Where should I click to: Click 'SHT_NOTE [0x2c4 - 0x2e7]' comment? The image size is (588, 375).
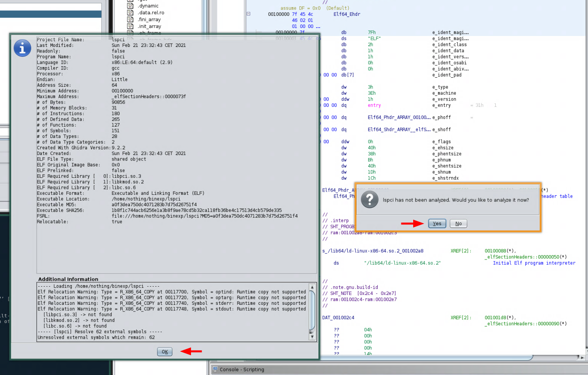pyautogui.click(x=363, y=293)
